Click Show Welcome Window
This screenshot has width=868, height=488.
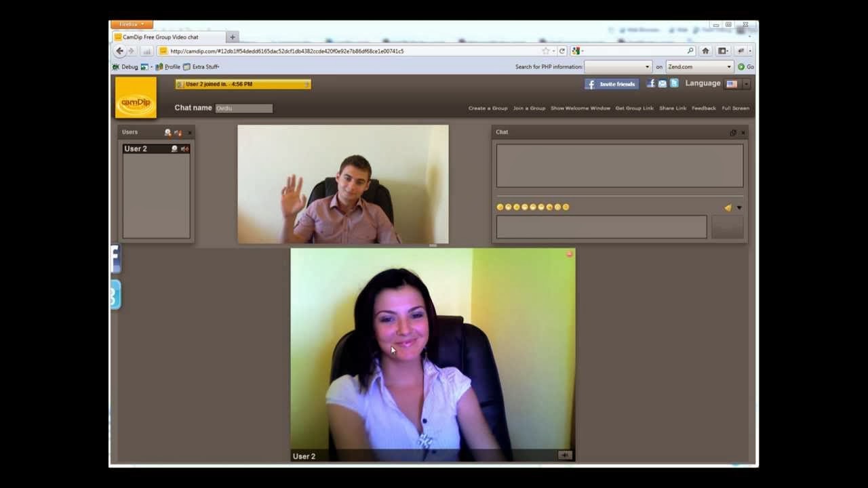point(580,108)
